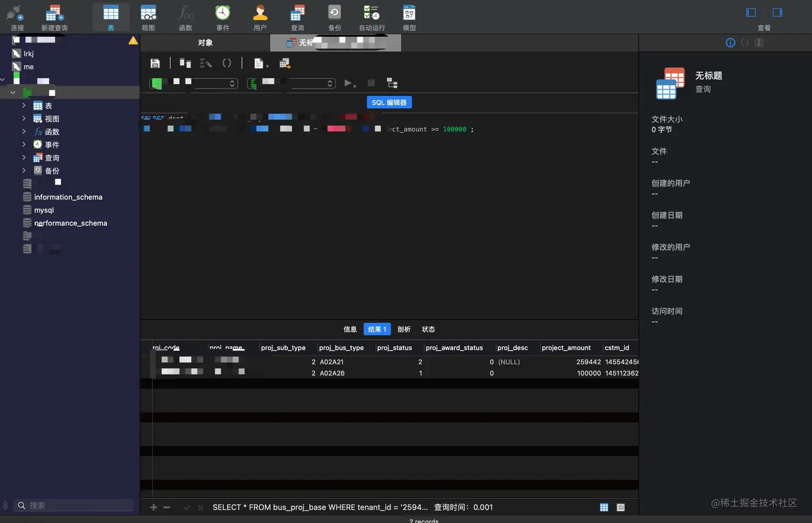Add a record with the plus button

click(x=154, y=507)
